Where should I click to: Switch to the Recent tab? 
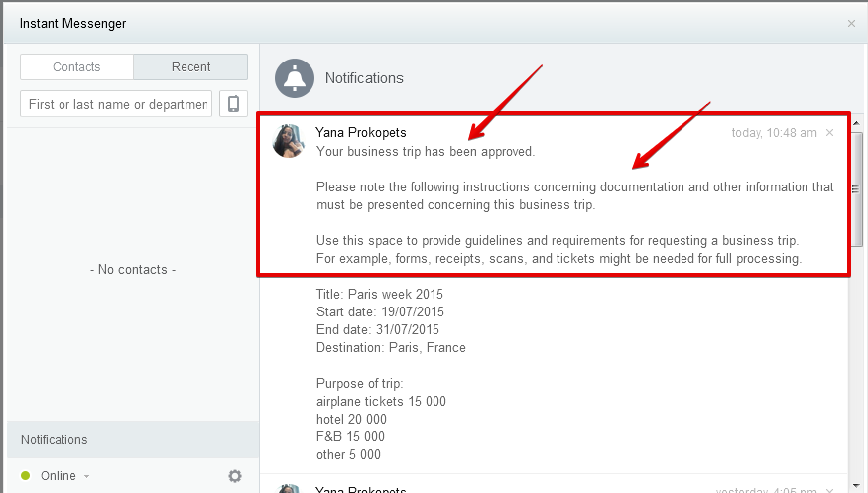pyautogui.click(x=190, y=66)
